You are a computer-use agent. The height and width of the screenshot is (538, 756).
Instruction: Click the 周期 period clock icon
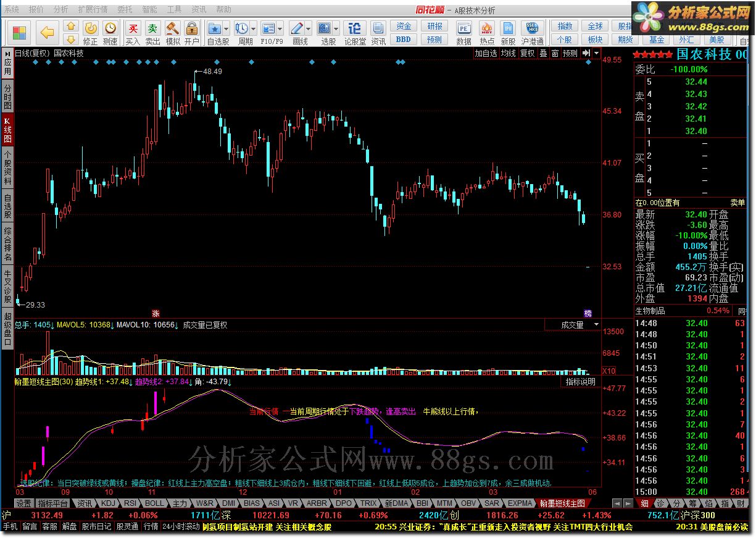[242, 28]
